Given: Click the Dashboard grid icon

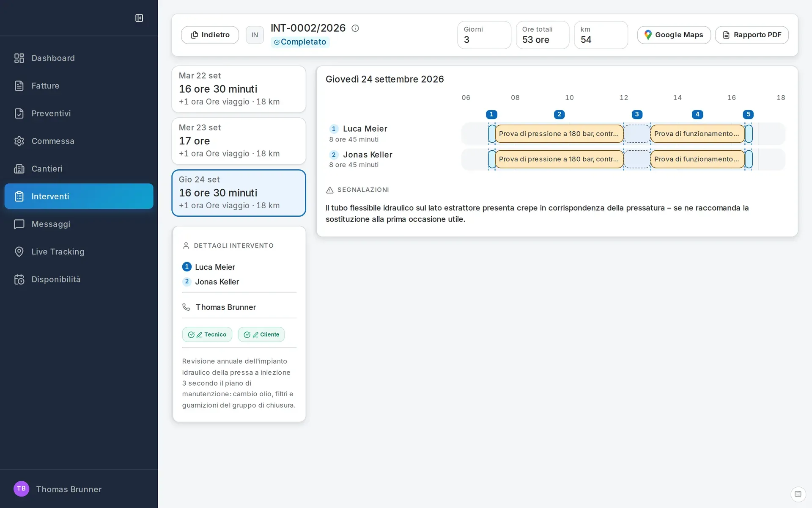Looking at the screenshot, I should 19,58.
